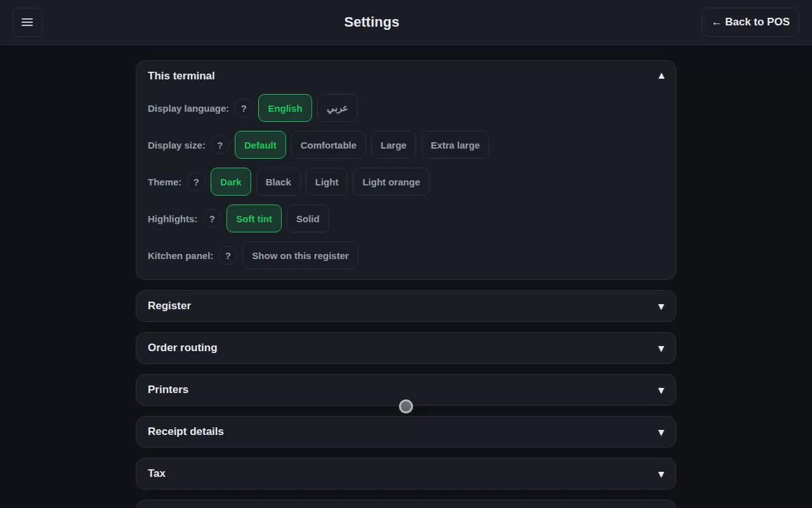Expand the Order routing section
The image size is (812, 508).
(406, 348)
